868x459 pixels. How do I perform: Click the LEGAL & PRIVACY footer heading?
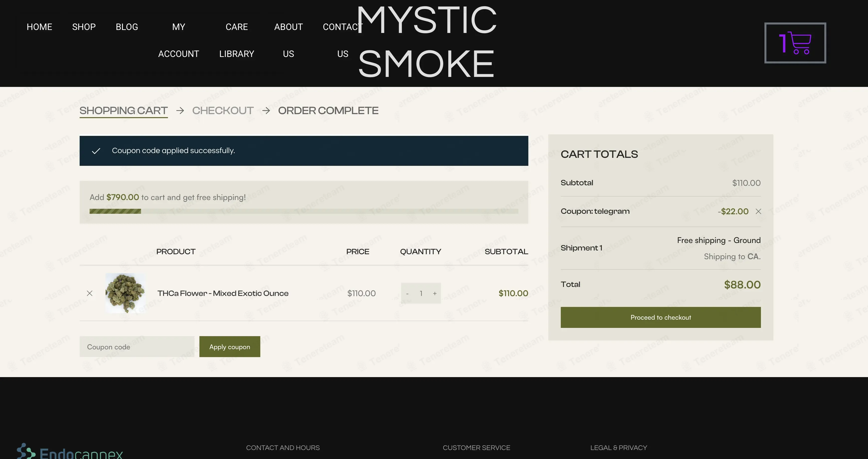[x=618, y=448]
